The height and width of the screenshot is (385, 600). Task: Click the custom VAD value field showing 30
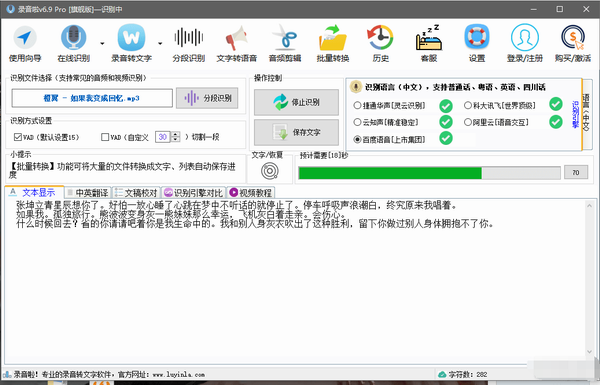tap(163, 137)
